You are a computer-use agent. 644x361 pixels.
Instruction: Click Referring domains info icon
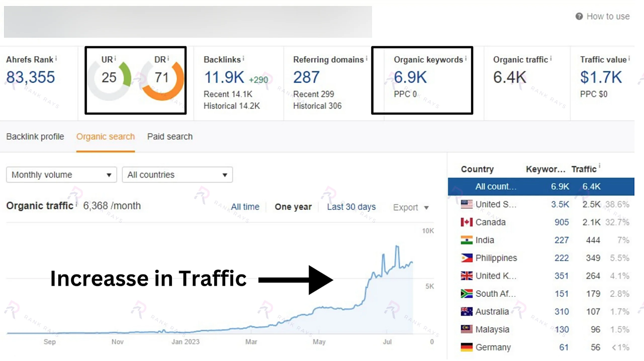tap(366, 59)
